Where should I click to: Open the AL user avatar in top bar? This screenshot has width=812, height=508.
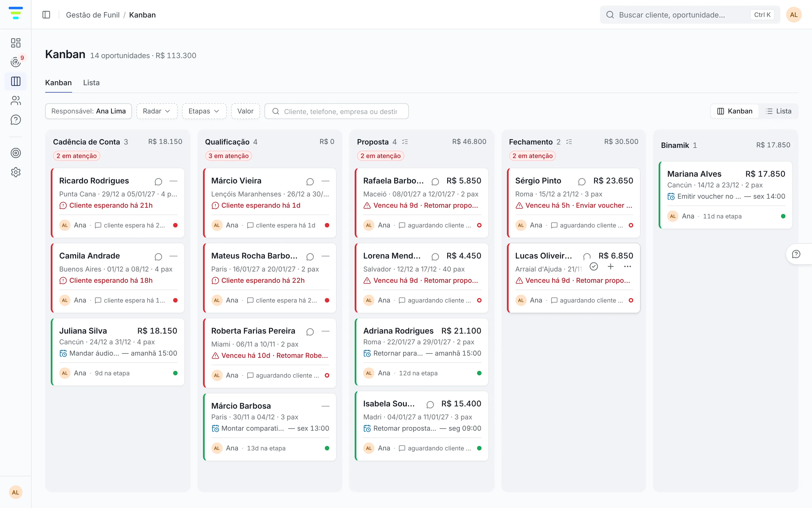point(794,15)
